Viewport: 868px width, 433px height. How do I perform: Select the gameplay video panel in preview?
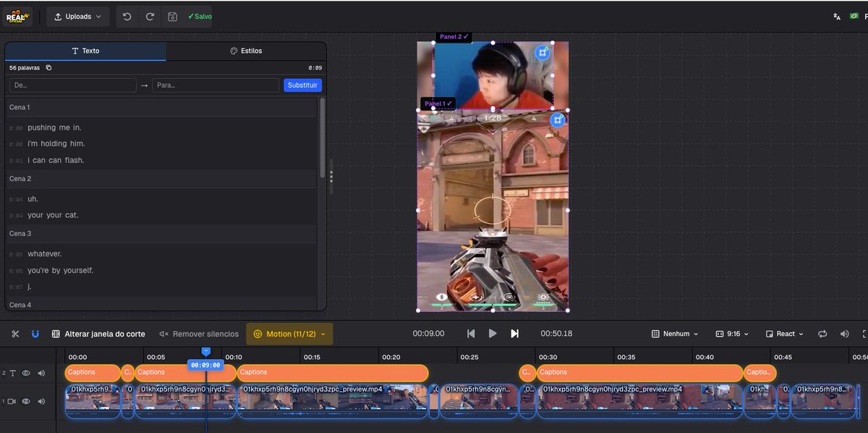point(493,210)
